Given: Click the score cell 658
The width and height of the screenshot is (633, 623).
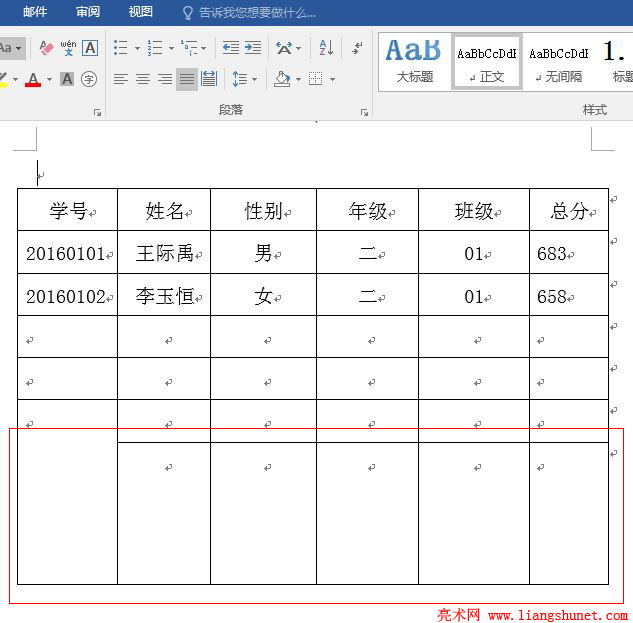Looking at the screenshot, I should point(569,296).
